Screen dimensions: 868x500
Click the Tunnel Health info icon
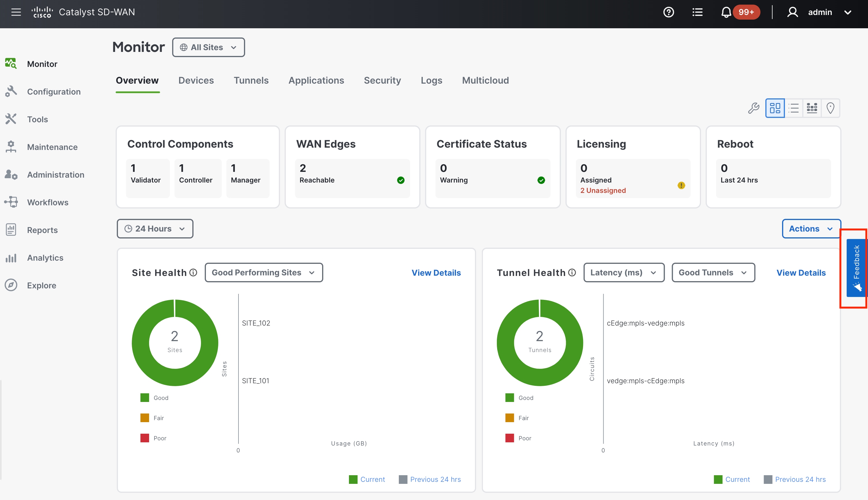tap(572, 272)
